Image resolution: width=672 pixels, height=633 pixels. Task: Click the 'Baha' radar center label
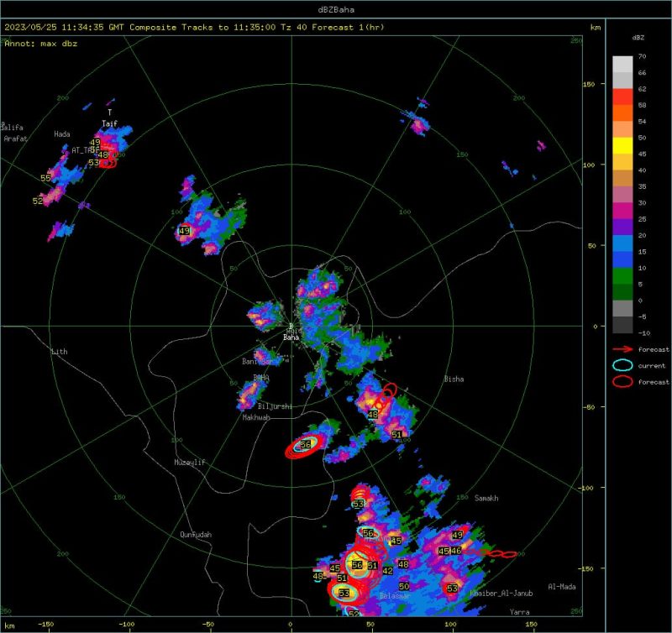click(291, 337)
